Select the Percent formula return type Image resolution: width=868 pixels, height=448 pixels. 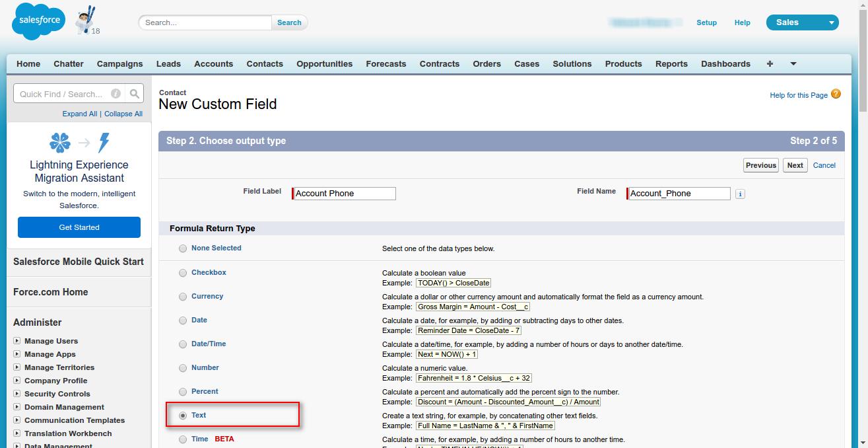pyautogui.click(x=183, y=392)
